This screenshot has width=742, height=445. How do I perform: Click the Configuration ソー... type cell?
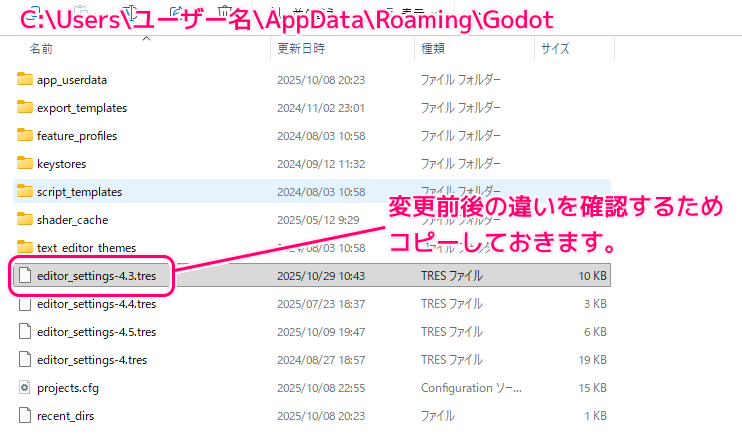click(471, 388)
